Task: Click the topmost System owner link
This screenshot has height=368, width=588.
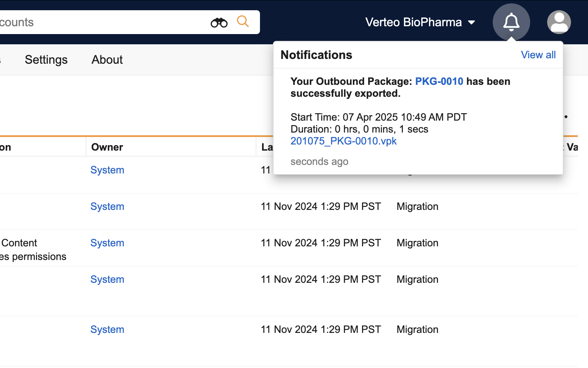Action: [x=107, y=170]
